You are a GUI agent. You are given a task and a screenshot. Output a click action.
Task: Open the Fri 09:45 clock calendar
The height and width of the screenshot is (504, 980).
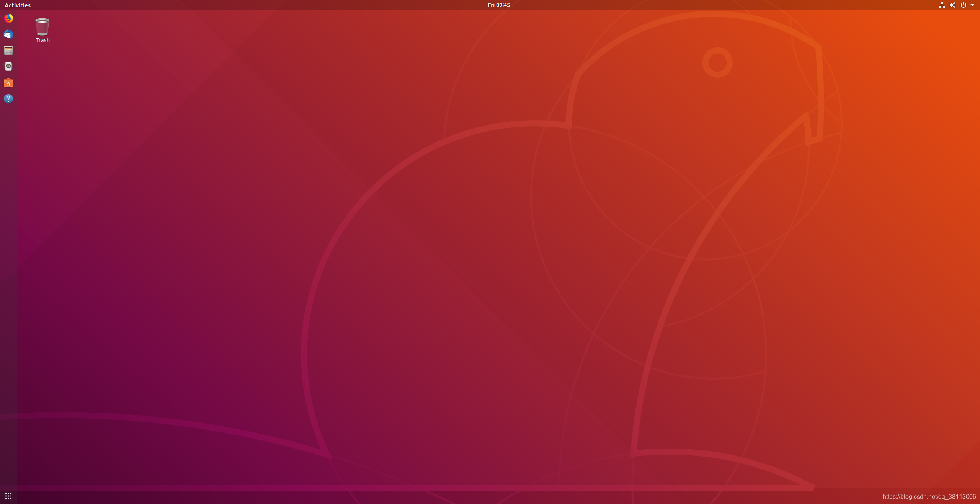coord(498,5)
